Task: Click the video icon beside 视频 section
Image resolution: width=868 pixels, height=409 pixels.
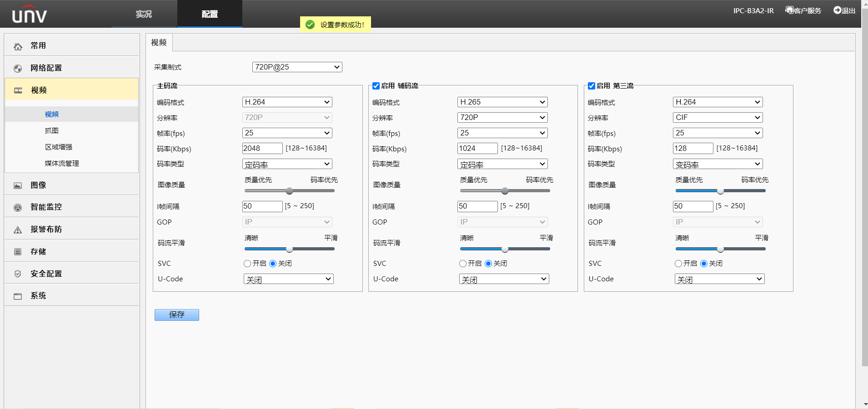Action: click(18, 90)
